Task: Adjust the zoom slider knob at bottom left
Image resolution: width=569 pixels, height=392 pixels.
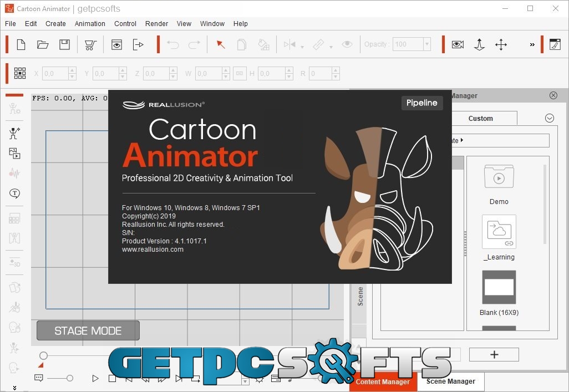Action: click(70, 378)
